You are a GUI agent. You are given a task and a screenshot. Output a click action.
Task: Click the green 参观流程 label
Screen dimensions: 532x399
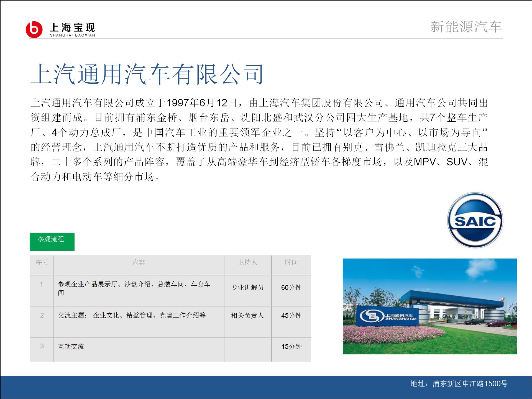52,242
